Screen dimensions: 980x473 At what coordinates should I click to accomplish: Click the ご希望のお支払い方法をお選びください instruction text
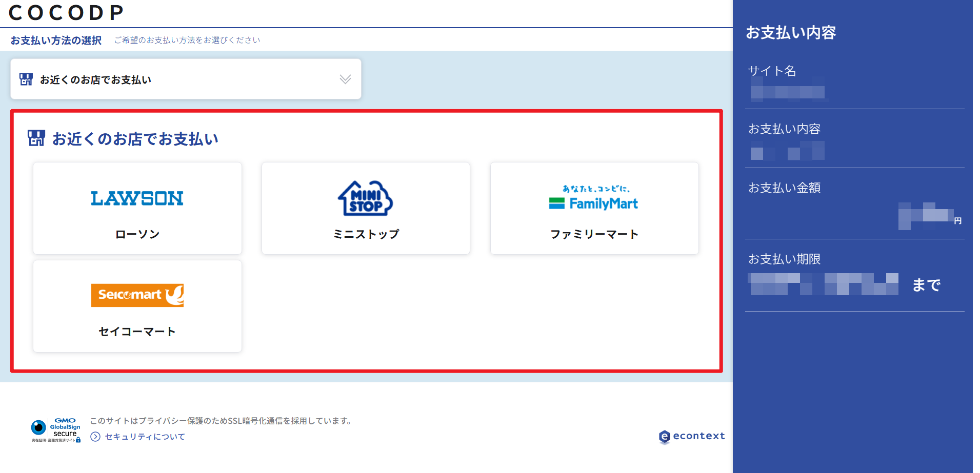(x=187, y=40)
